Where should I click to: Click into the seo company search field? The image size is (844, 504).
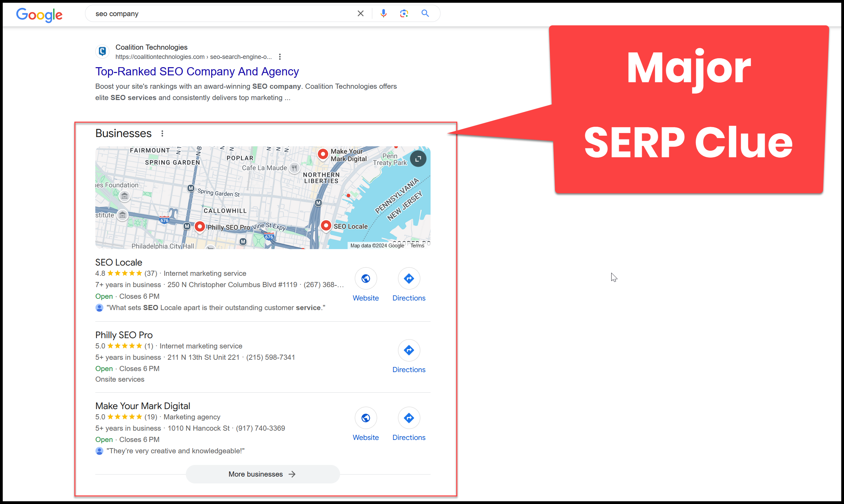click(219, 14)
